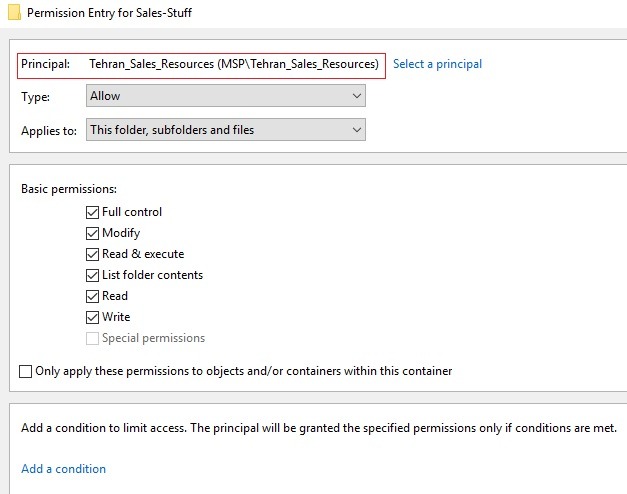Click the Type label
The image size is (627, 494).
point(35,97)
